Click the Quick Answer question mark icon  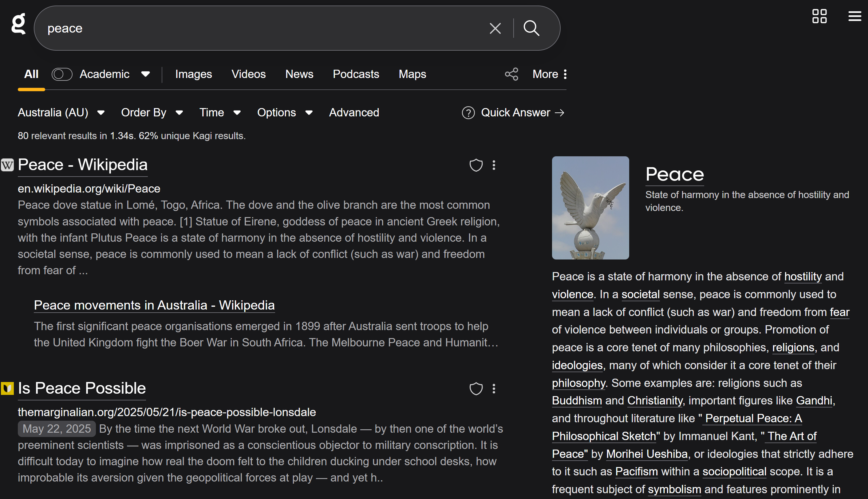468,113
